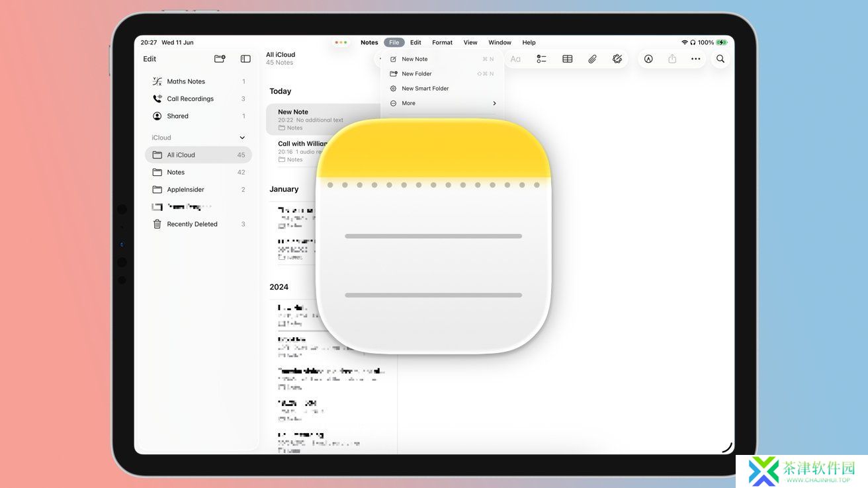868x488 pixels.
Task: Select the All iCloud folder
Action: [198, 155]
